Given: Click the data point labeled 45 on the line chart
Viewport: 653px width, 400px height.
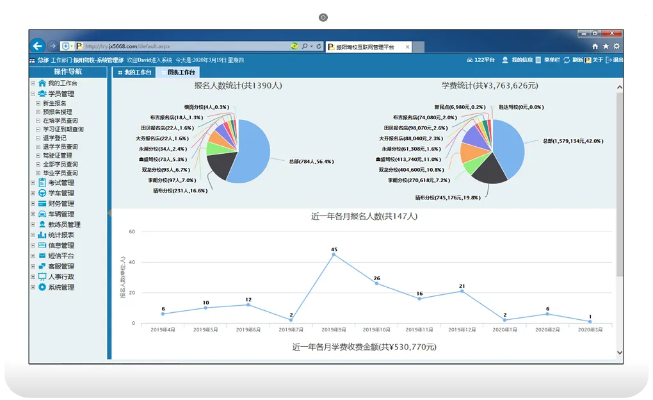Looking at the screenshot, I should [334, 255].
